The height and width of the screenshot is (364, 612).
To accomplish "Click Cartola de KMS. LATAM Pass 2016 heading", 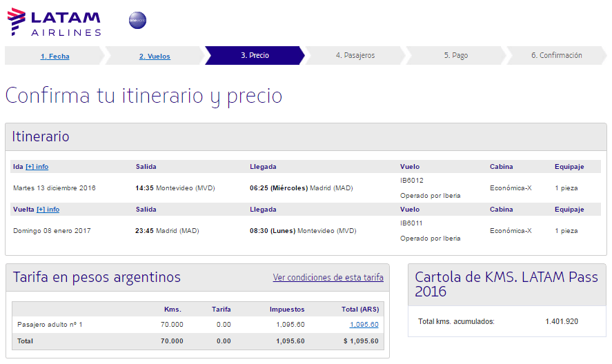I will point(506,285).
